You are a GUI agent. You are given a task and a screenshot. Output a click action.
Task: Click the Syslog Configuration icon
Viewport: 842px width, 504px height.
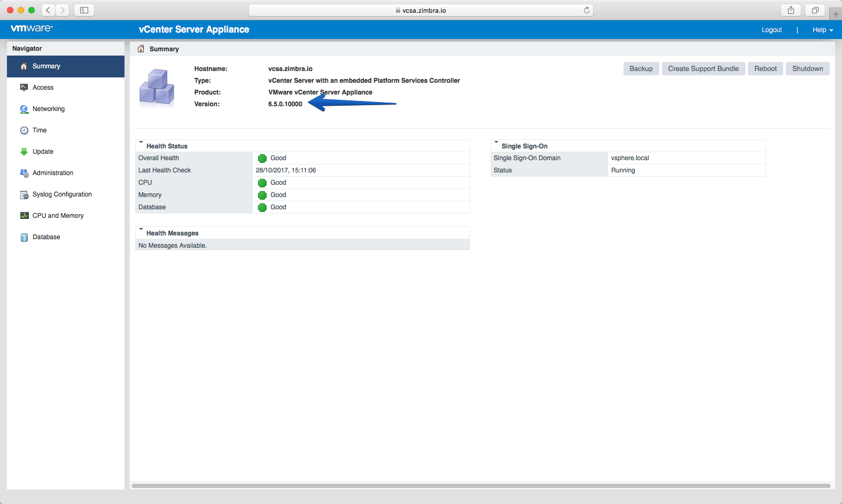click(x=24, y=195)
